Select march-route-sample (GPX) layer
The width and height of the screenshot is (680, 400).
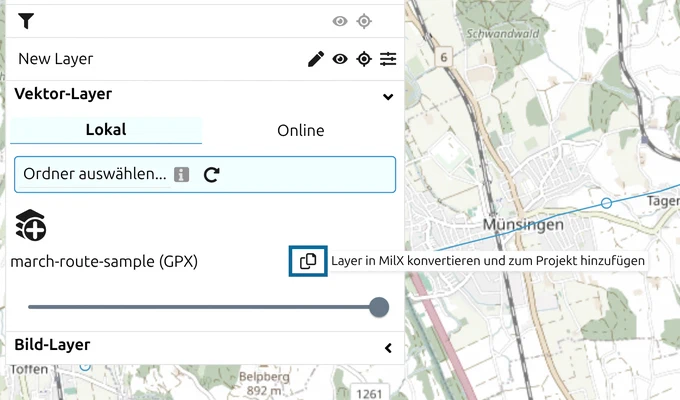pyautogui.click(x=104, y=262)
